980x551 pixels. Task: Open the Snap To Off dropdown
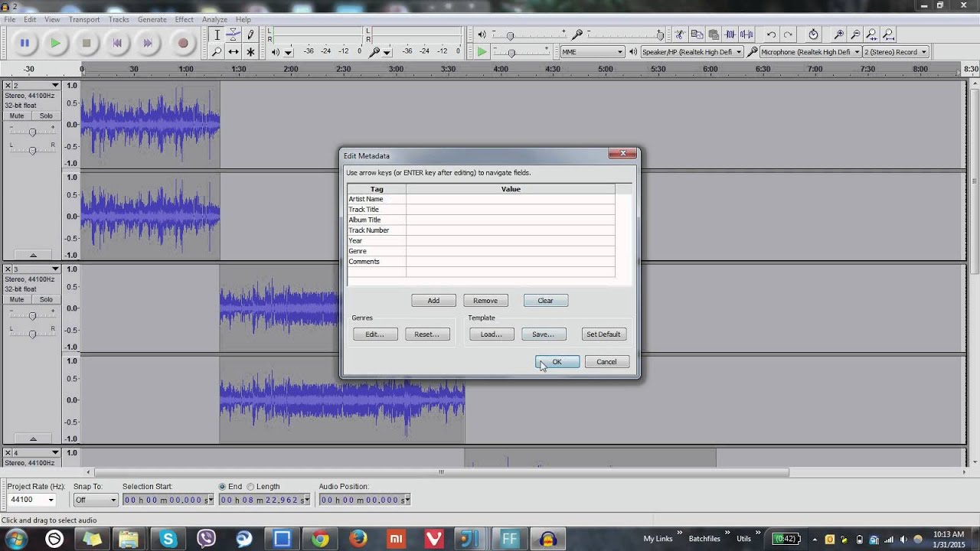(96, 500)
